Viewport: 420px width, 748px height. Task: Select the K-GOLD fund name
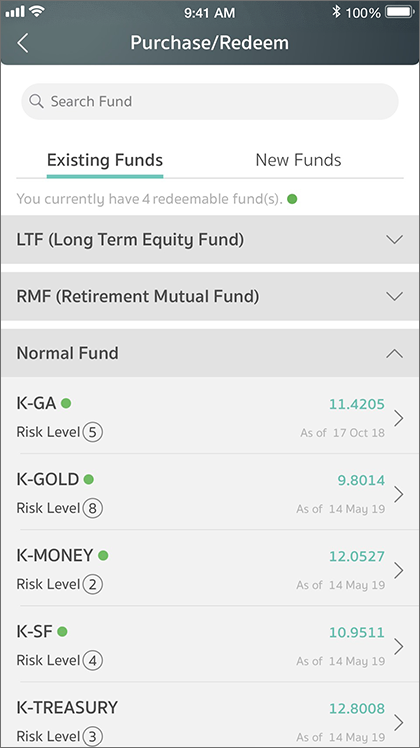(48, 479)
